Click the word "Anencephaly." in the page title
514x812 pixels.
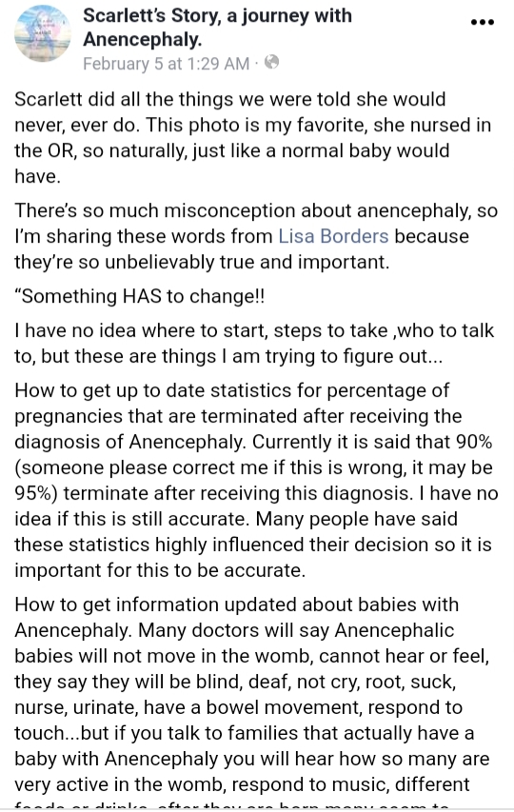pos(143,39)
